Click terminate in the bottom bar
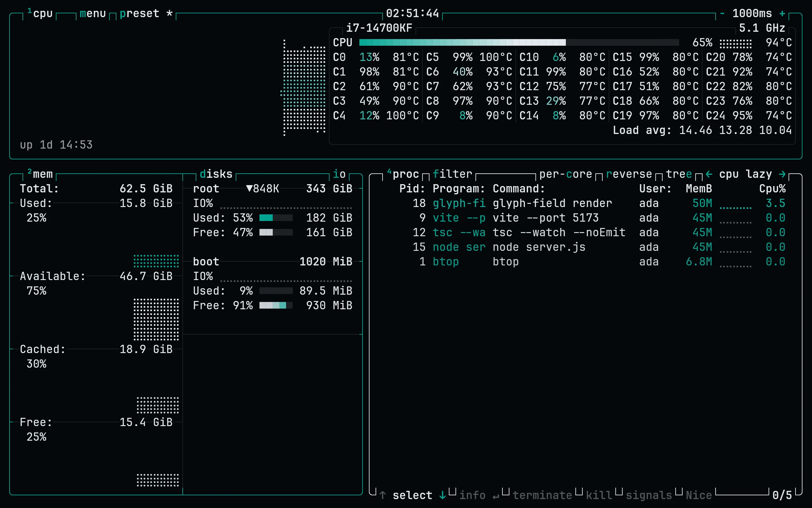 [x=542, y=495]
